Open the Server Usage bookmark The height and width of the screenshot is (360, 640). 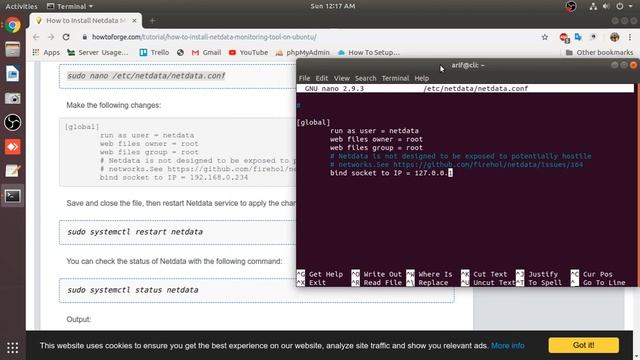click(x=98, y=53)
